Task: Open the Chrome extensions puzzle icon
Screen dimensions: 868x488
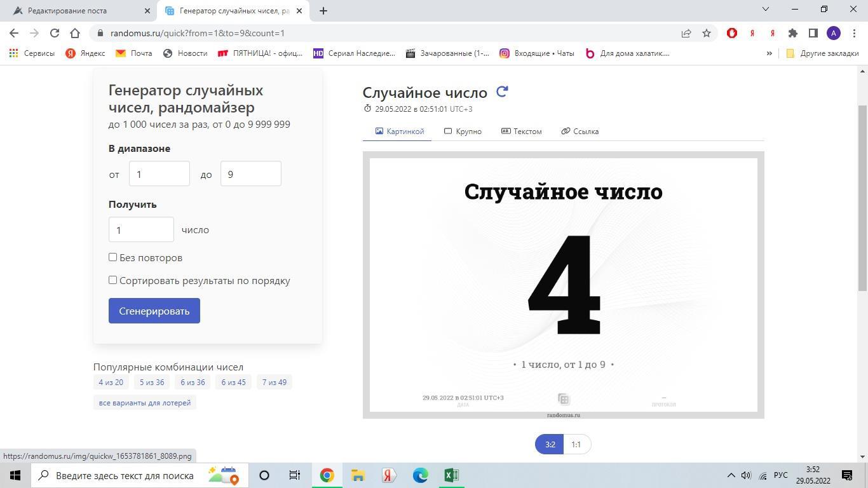Action: [x=793, y=33]
